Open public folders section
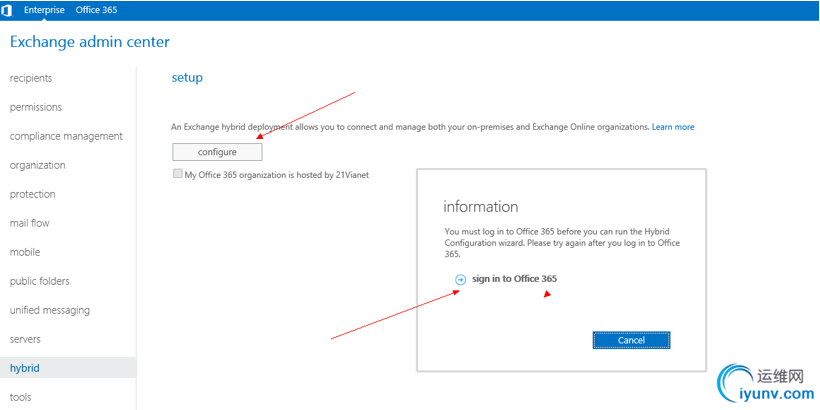Image resolution: width=820 pixels, height=410 pixels. [x=40, y=281]
